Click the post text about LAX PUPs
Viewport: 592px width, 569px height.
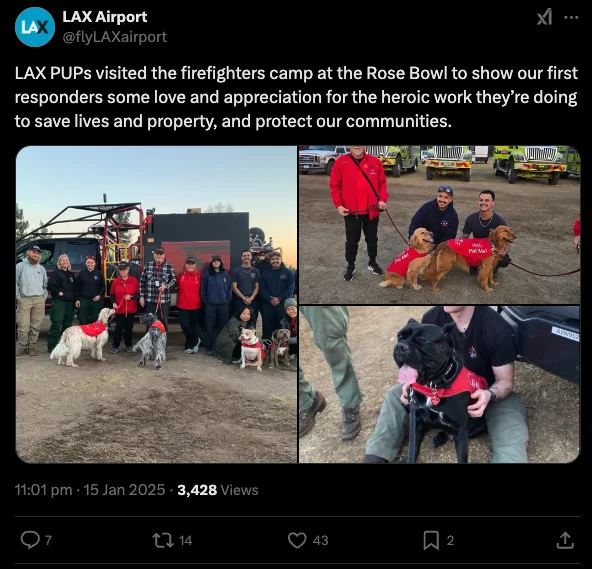click(x=296, y=97)
